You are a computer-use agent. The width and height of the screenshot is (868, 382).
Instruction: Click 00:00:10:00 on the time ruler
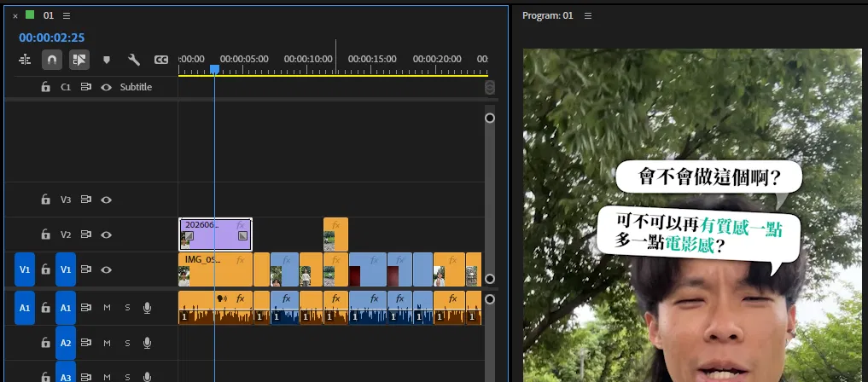308,59
